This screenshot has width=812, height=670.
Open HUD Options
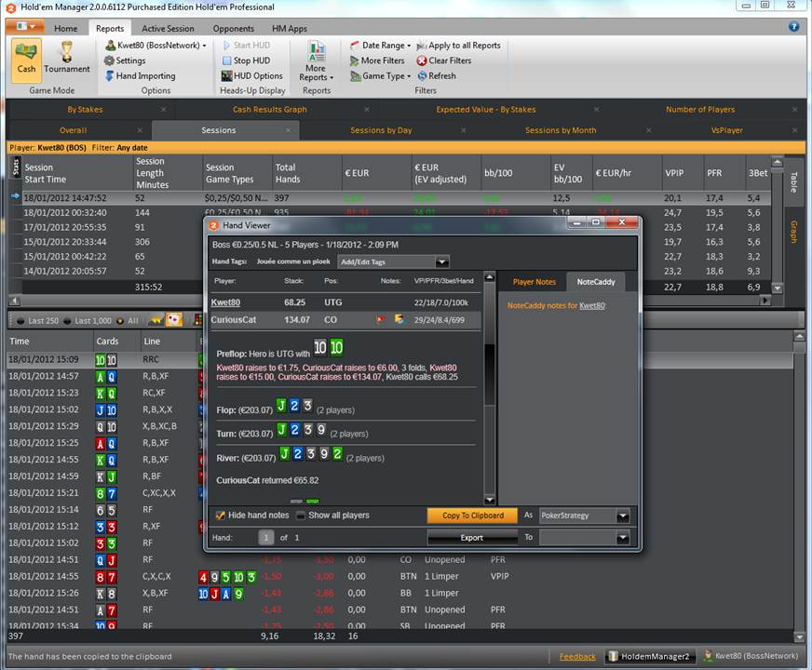click(x=251, y=75)
